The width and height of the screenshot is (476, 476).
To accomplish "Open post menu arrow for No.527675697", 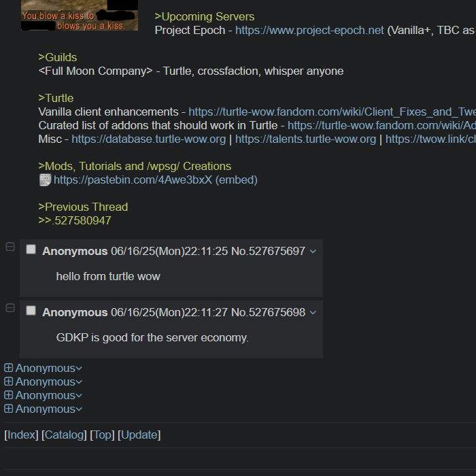I will (313, 252).
